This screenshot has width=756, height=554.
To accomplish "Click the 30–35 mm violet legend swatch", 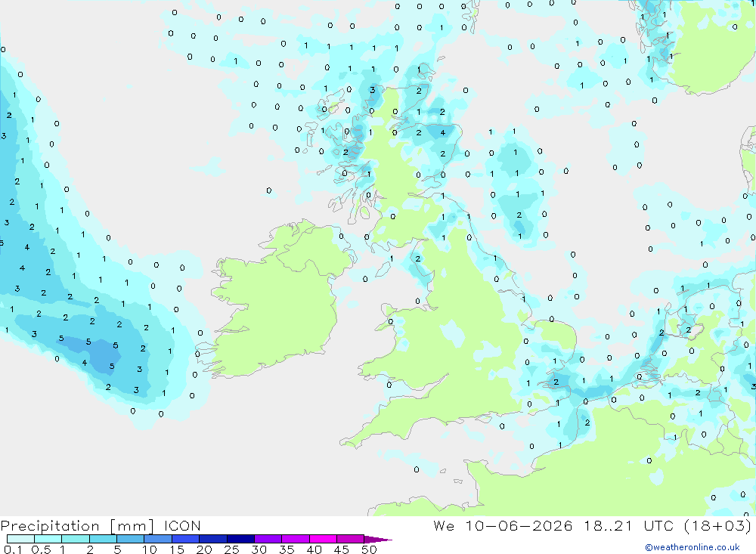I will [x=268, y=539].
